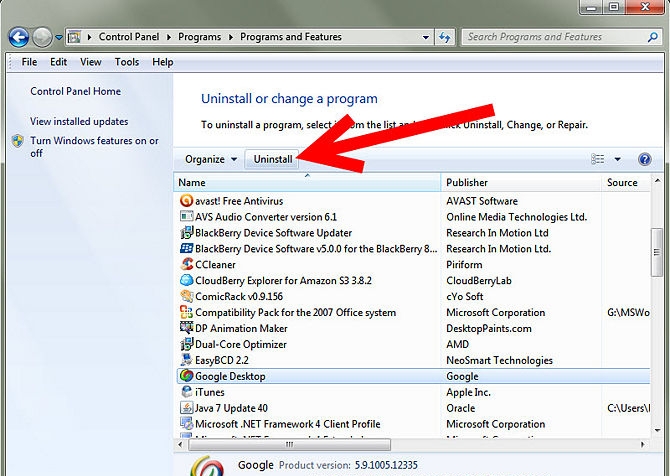
Task: Open View installed updates link
Action: [79, 121]
